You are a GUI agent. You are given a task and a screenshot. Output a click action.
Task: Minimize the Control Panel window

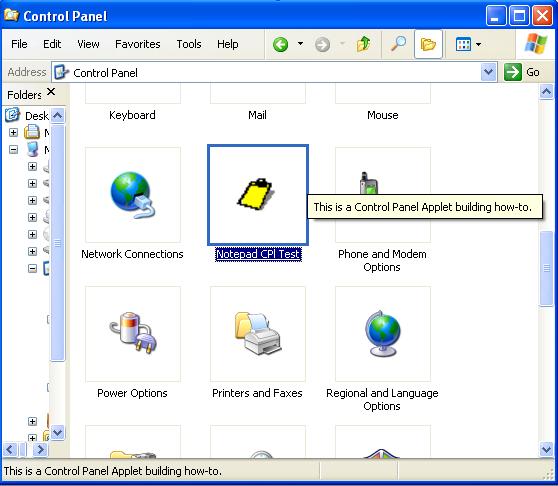[x=496, y=16]
